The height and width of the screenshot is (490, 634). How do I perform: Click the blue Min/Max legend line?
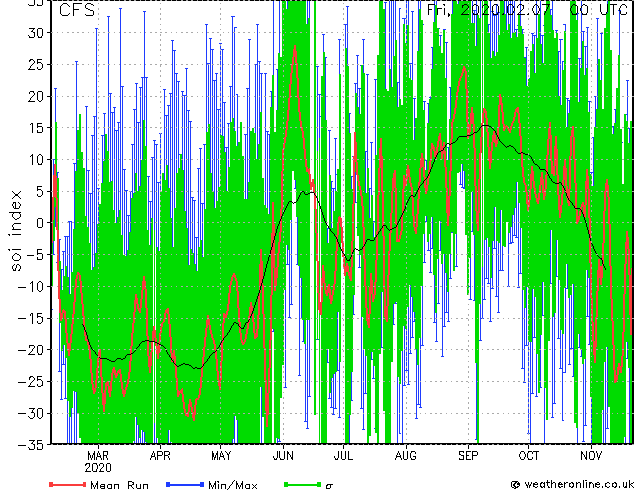185,484
